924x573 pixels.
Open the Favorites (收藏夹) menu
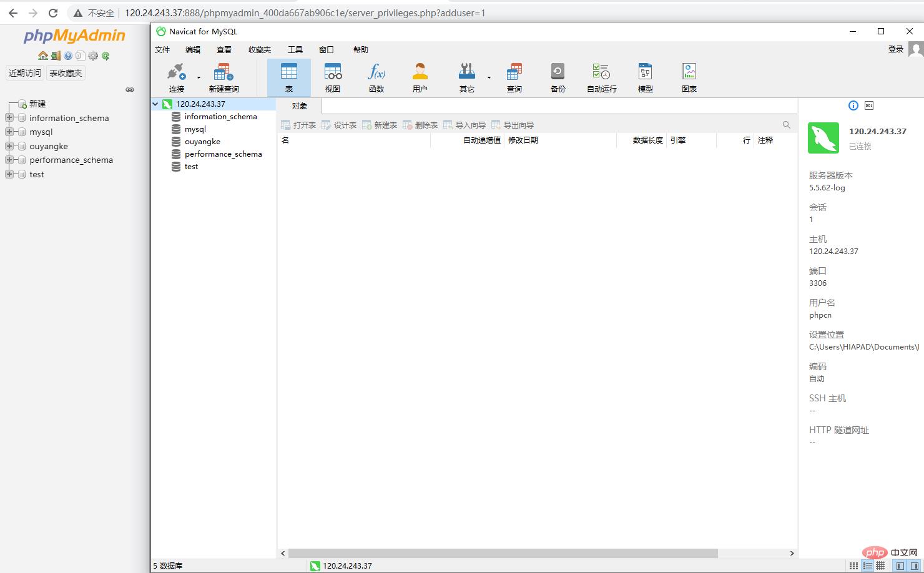pyautogui.click(x=260, y=50)
